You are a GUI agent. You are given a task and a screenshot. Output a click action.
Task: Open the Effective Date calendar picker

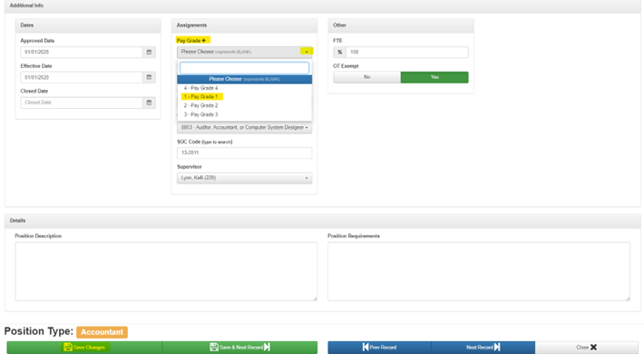tap(149, 77)
